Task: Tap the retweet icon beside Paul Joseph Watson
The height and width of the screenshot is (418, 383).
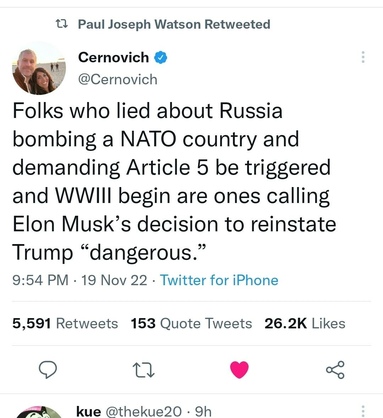Action: [x=62, y=24]
